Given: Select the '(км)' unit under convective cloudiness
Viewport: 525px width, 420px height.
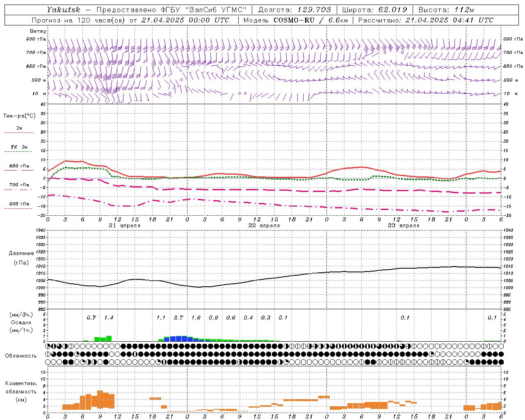Looking at the screenshot, I should tap(21, 399).
